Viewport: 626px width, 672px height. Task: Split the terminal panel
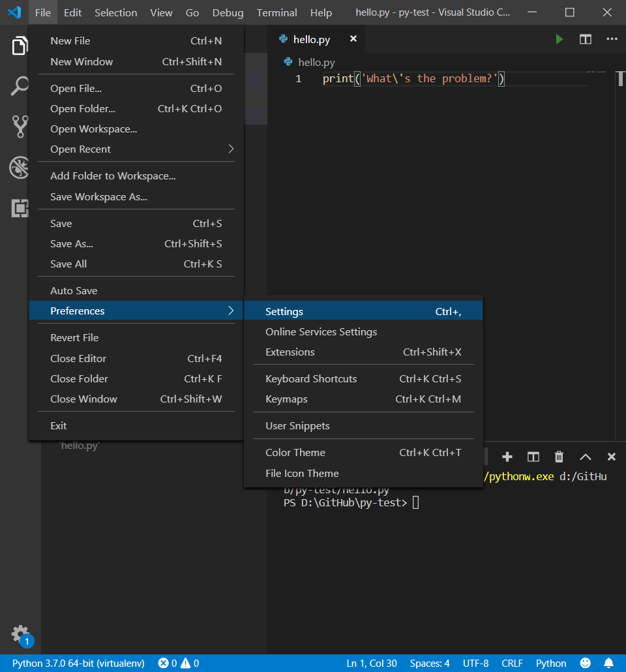tap(533, 457)
